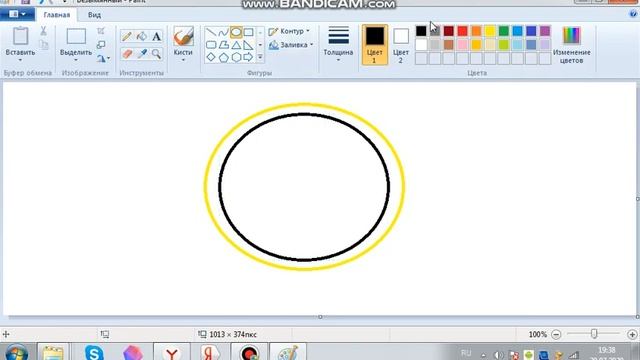Open Изменение цветов color editor

571,45
